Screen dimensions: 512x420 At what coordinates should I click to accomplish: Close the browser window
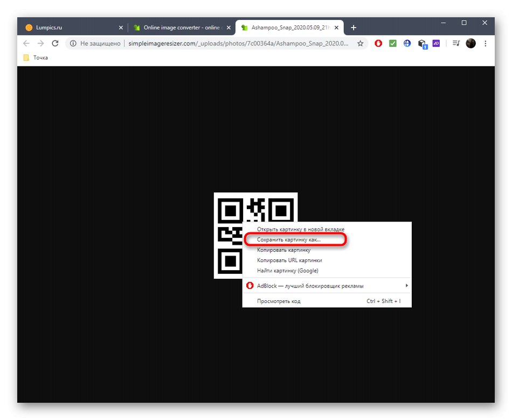pos(485,23)
